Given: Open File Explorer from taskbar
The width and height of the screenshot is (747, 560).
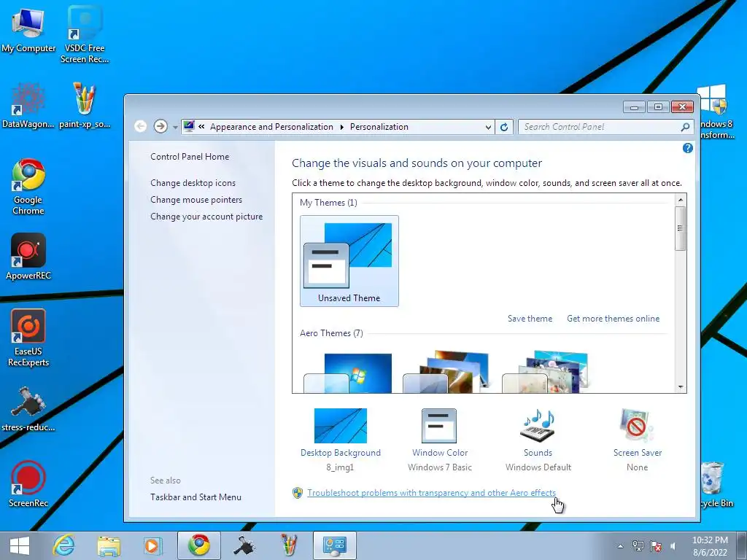Looking at the screenshot, I should [x=109, y=545].
